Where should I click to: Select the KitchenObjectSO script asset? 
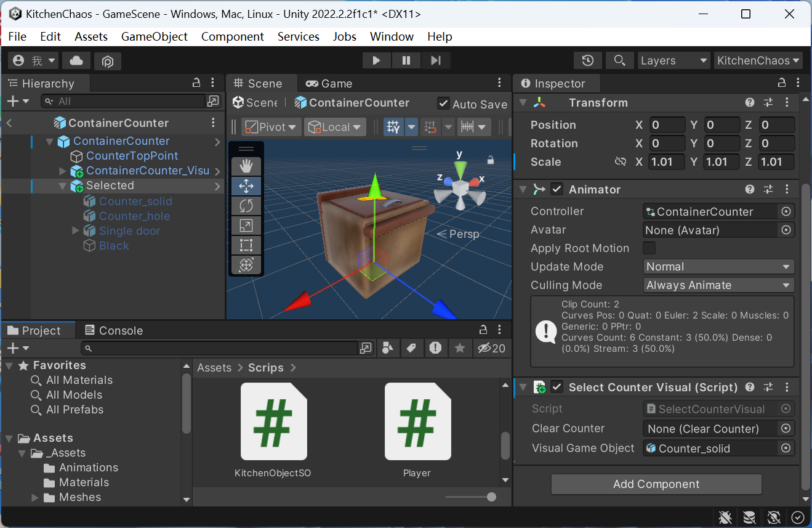pyautogui.click(x=273, y=430)
